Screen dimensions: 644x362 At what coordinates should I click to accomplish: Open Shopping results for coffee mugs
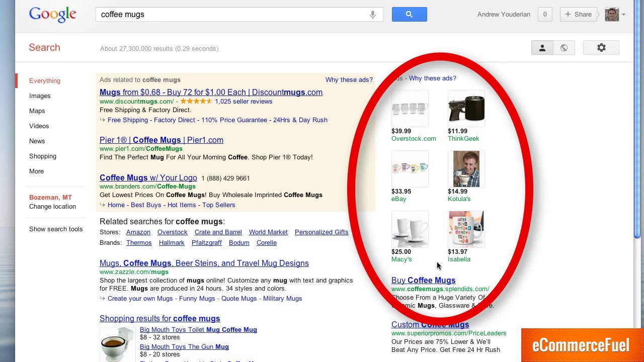coord(159,318)
